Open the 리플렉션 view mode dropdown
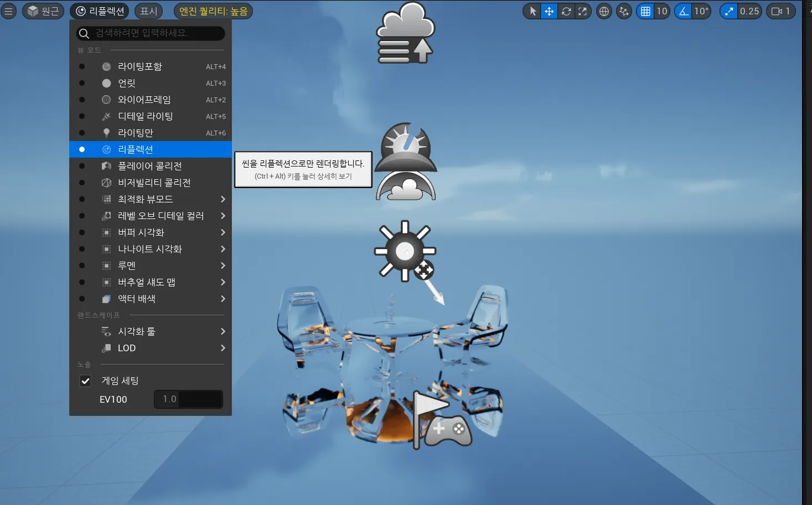The image size is (812, 505). coord(100,11)
